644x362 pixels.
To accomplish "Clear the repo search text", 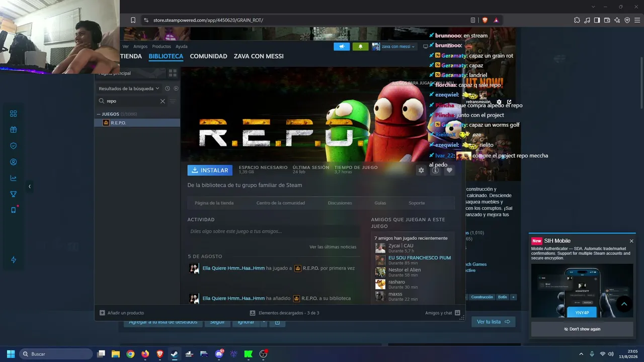I will coord(163,101).
